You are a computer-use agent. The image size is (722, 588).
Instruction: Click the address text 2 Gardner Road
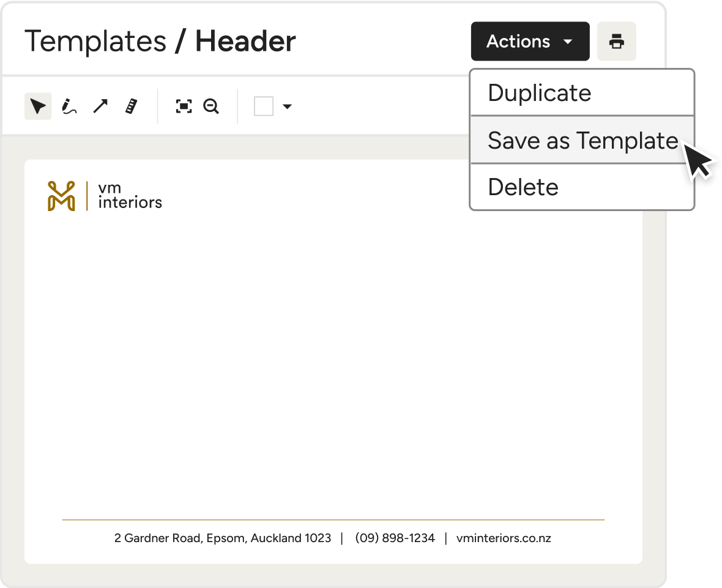tap(222, 538)
